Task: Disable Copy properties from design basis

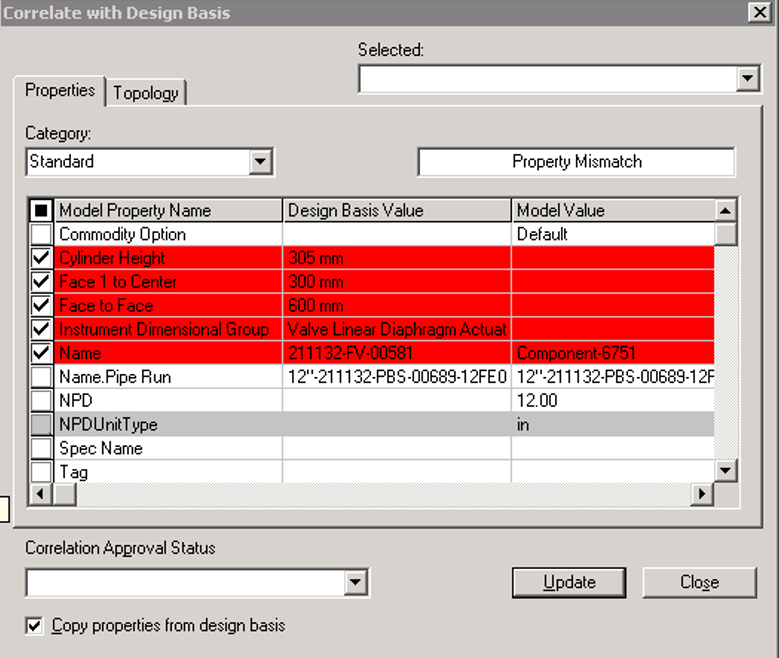Action: tap(36, 626)
